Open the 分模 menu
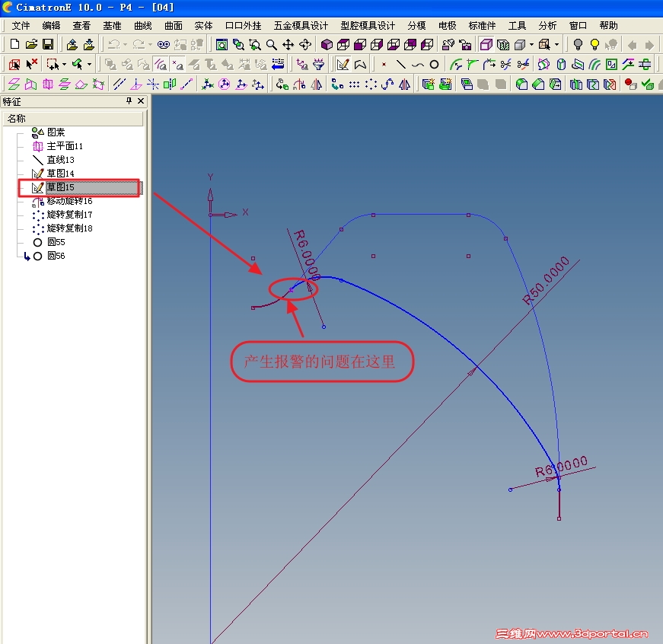This screenshot has width=663, height=644. (x=416, y=26)
